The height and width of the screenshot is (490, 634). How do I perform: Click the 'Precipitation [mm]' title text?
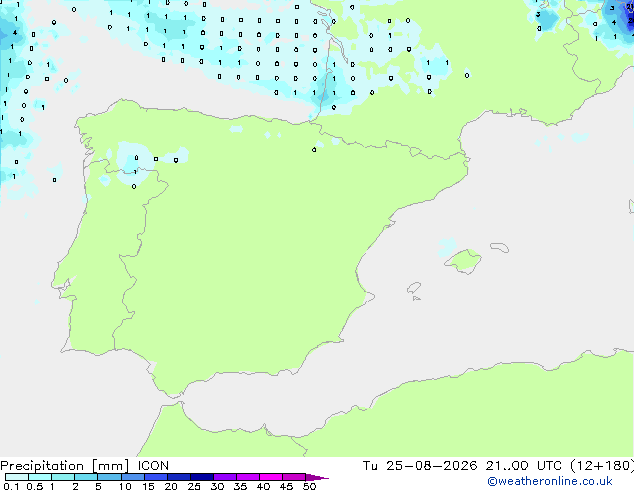click(65, 466)
